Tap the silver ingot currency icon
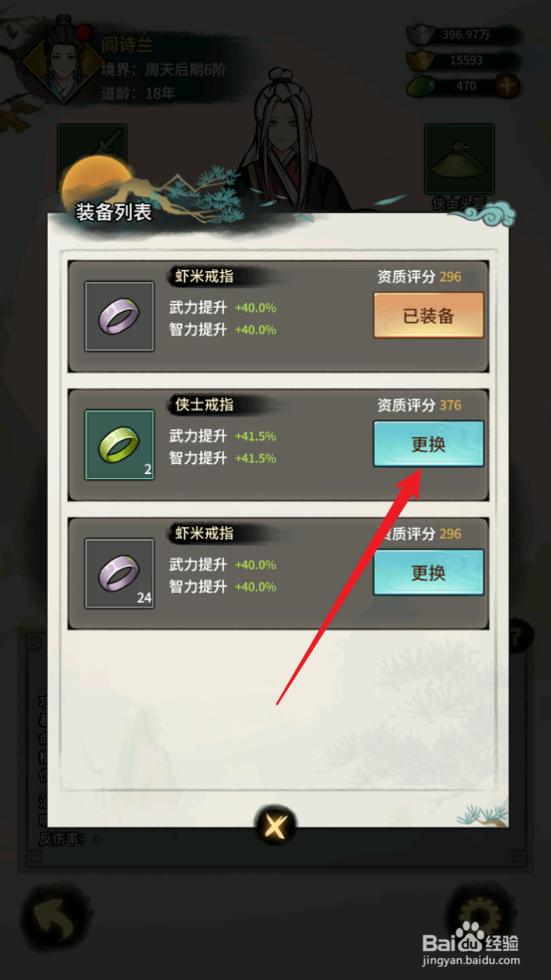 pyautogui.click(x=420, y=35)
